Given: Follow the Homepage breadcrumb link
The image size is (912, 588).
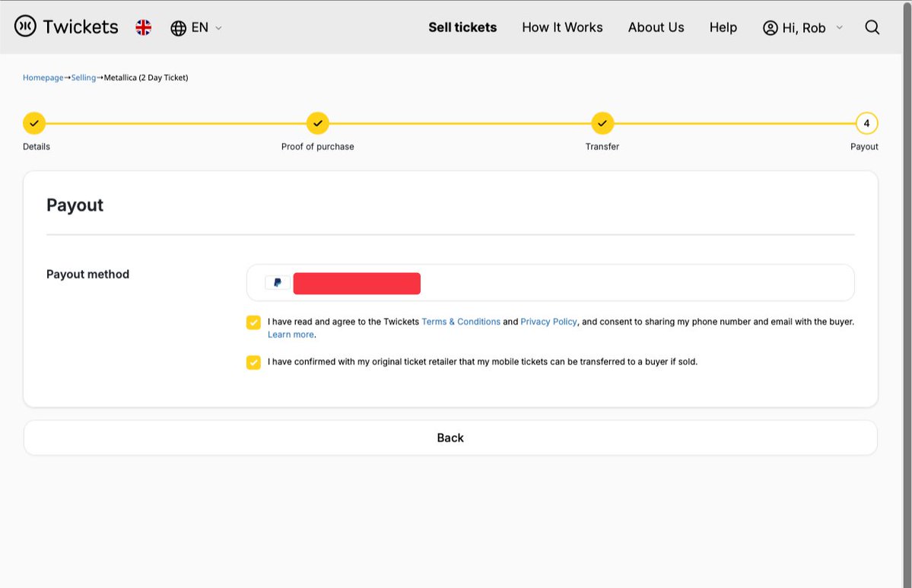Looking at the screenshot, I should click(x=43, y=78).
